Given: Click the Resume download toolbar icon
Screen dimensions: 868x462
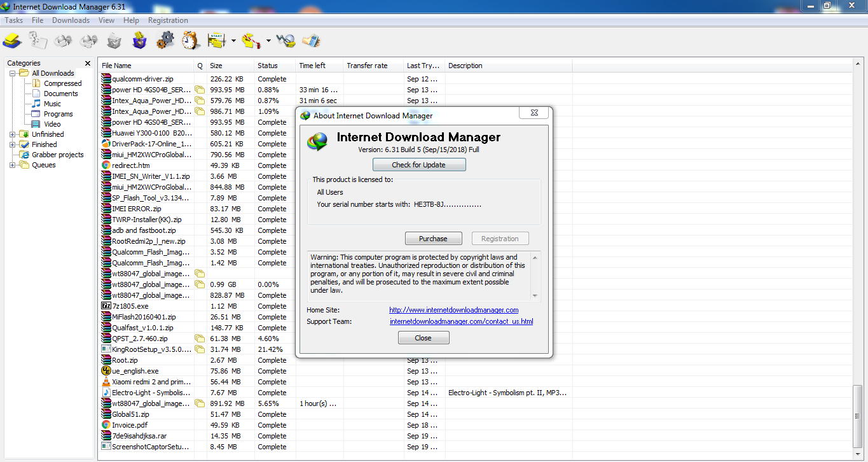Looking at the screenshot, I should tap(38, 41).
